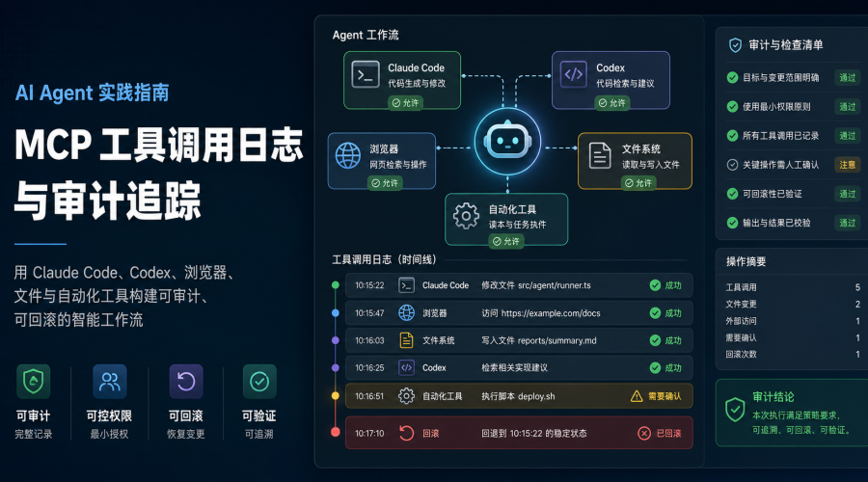Click the users icon above 可控权限
Screen dimensions: 868x482
click(110, 382)
